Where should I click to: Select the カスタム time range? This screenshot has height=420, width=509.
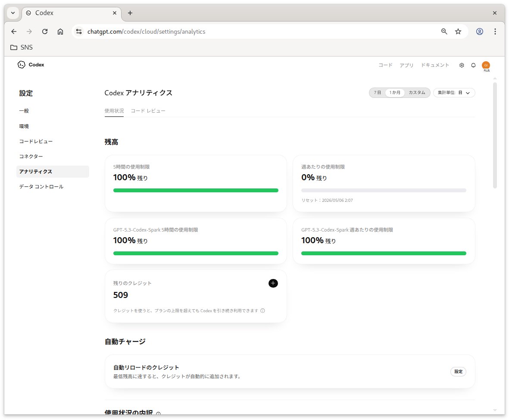[417, 93]
